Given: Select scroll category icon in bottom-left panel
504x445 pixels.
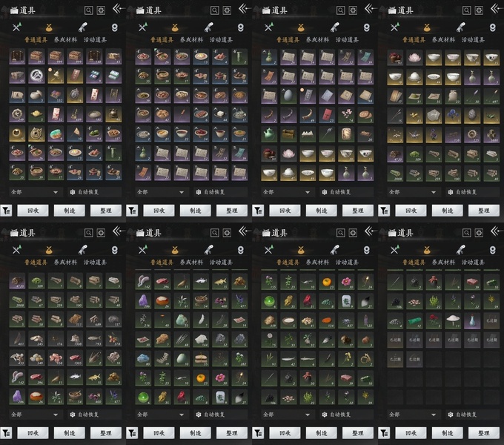Looking at the screenshot, I should tap(83, 249).
